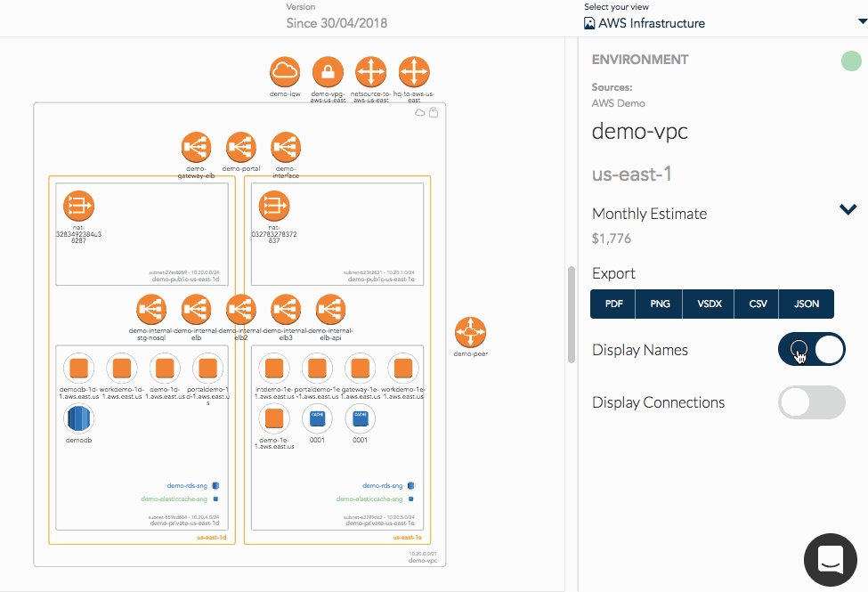
Task: Expand the Monthly Estimate details chevron
Action: [848, 209]
